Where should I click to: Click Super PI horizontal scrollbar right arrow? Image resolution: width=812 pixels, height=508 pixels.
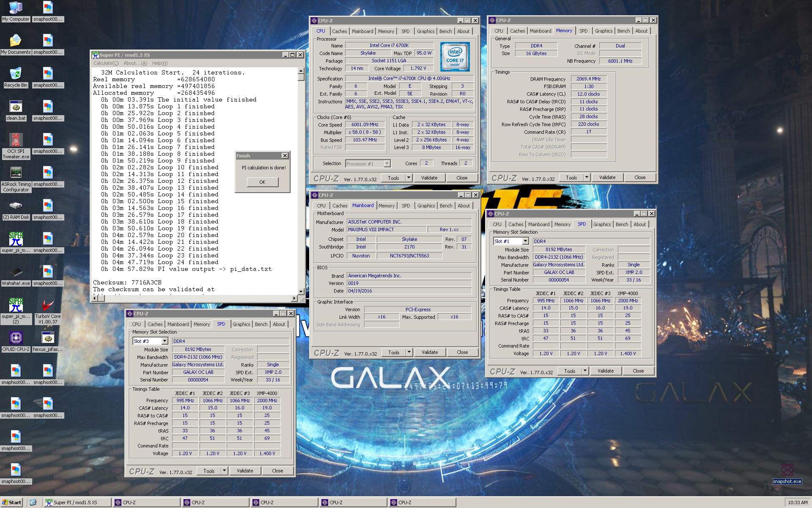294,298
